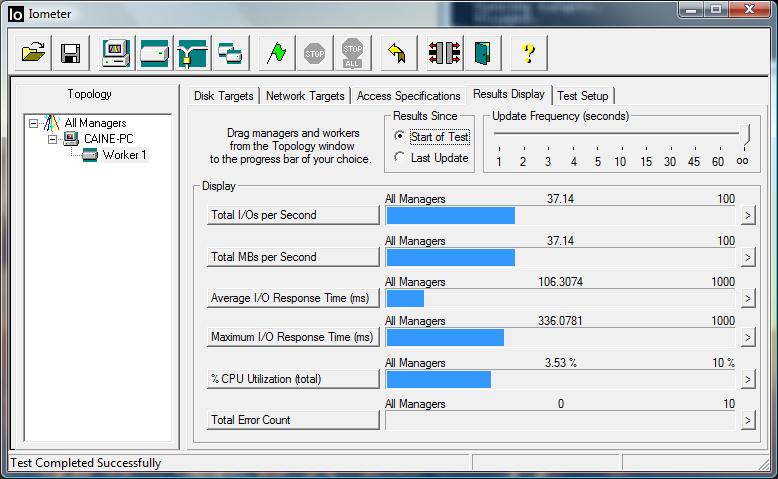Click Total MBs per Second button
The image size is (778, 479).
pyautogui.click(x=293, y=257)
